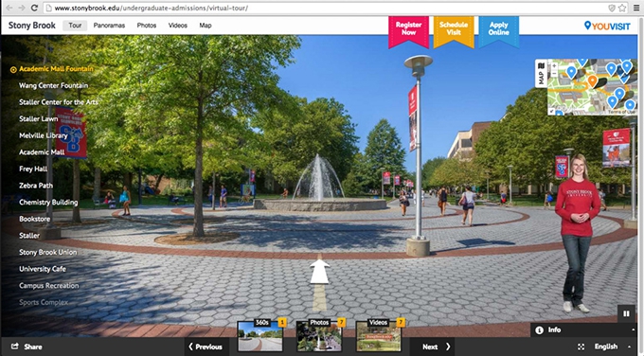Click the browser back arrow
Image resolution: width=644 pixels, height=356 pixels.
[x=9, y=8]
